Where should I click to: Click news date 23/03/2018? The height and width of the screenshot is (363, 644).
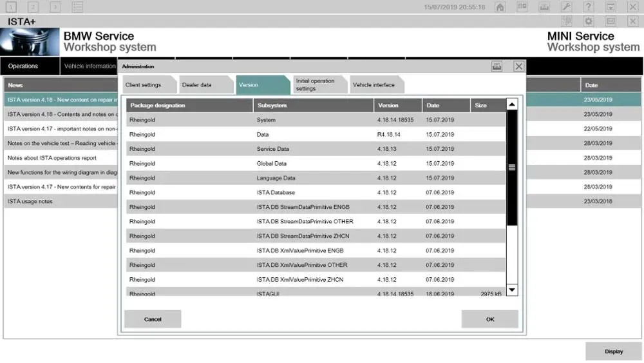598,201
